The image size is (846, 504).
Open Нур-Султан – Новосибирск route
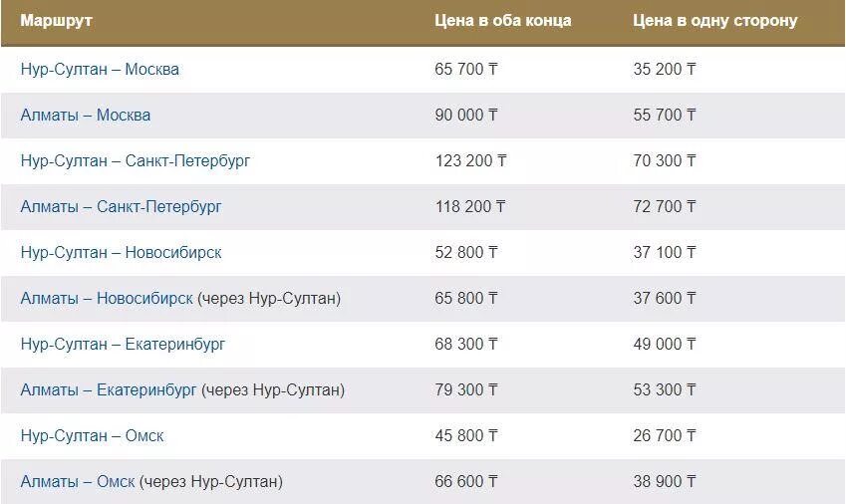point(121,252)
